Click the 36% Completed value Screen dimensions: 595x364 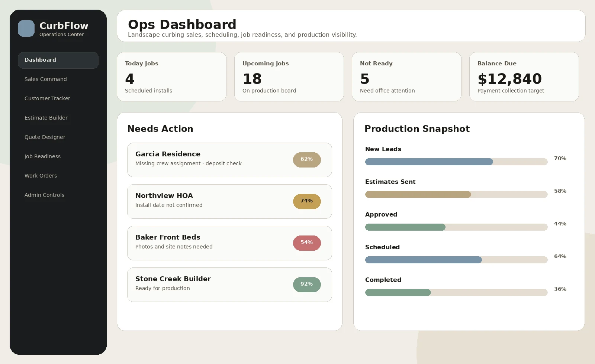tap(560, 289)
